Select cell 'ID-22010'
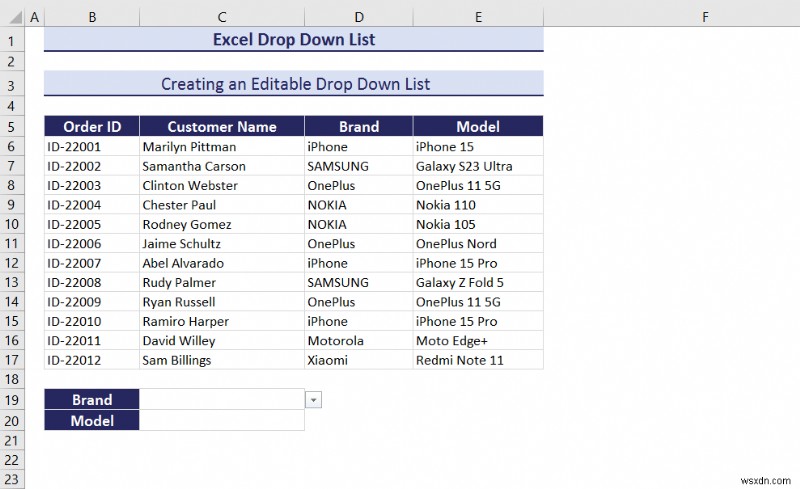Viewport: 800px width, 489px height. [92, 321]
